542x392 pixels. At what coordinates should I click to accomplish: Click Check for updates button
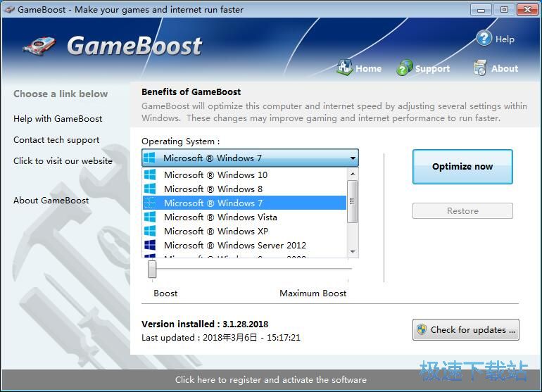(x=465, y=330)
